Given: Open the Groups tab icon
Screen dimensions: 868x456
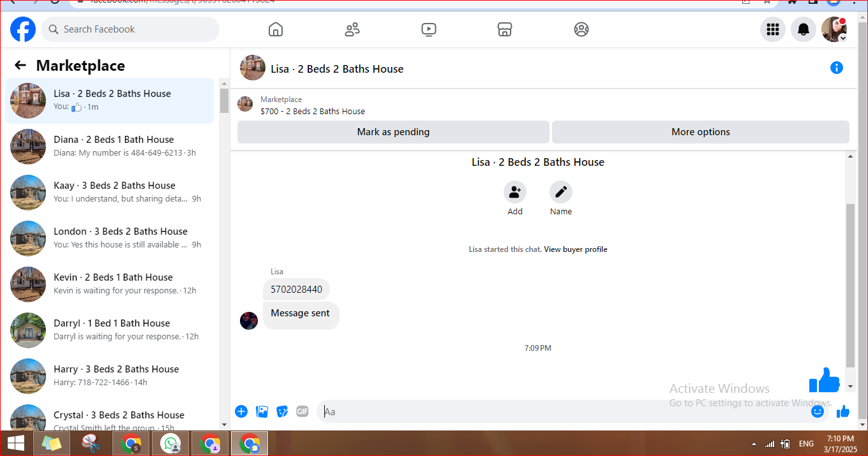Looking at the screenshot, I should click(x=581, y=29).
